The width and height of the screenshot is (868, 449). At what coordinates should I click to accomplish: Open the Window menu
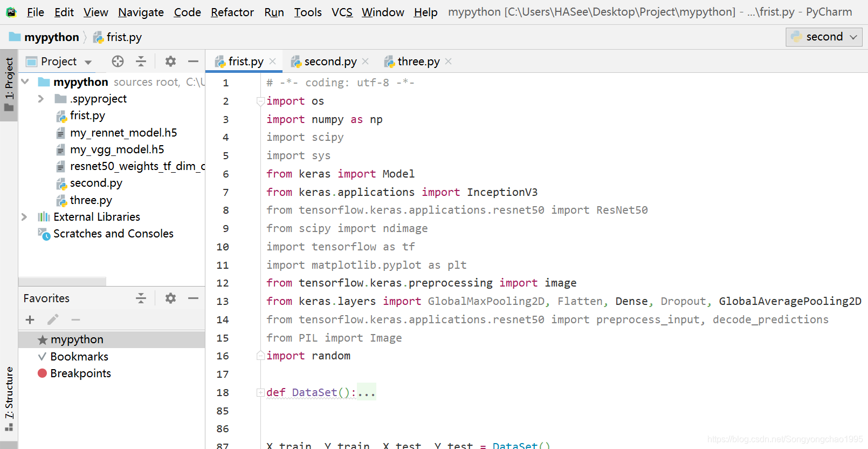click(383, 12)
